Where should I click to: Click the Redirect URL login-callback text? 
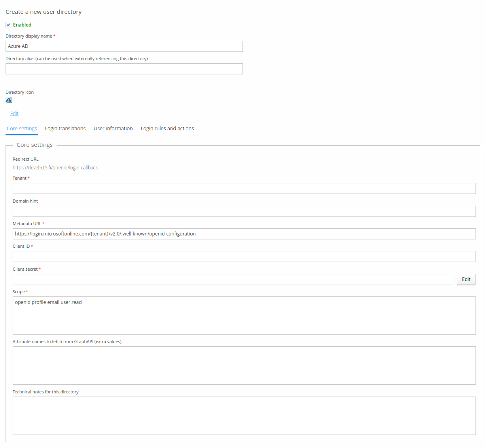[55, 167]
